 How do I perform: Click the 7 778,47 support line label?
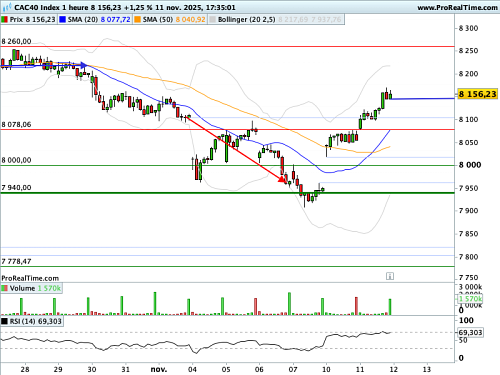coord(16,261)
